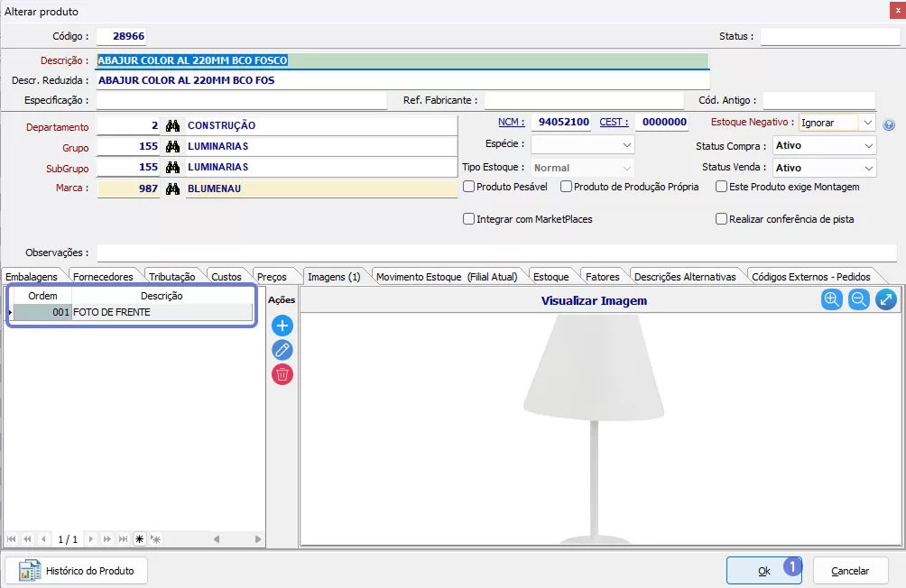
Task: Open the Fornecedores tab
Action: point(103,277)
